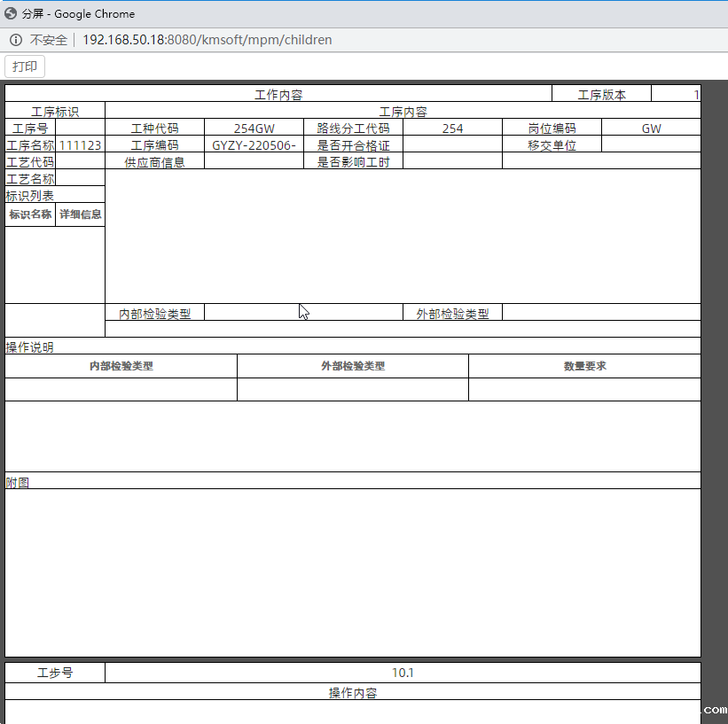Click the 附图 section label

pos(18,482)
